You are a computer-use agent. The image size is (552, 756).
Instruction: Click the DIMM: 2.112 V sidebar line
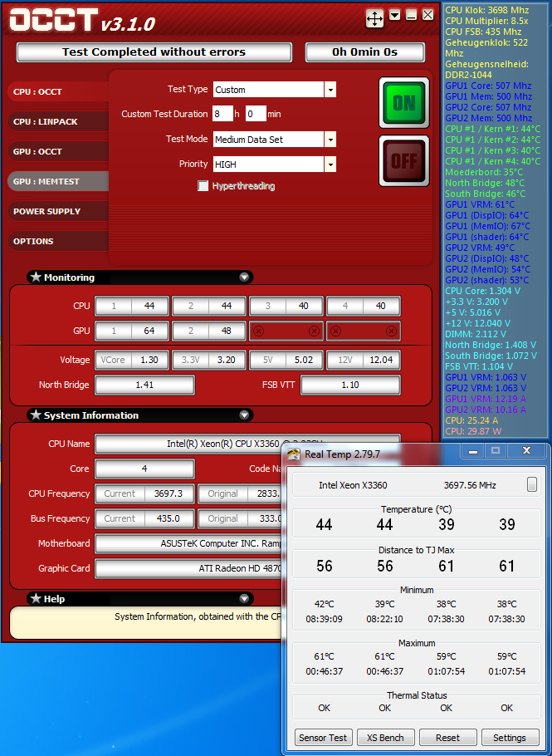[x=476, y=334]
